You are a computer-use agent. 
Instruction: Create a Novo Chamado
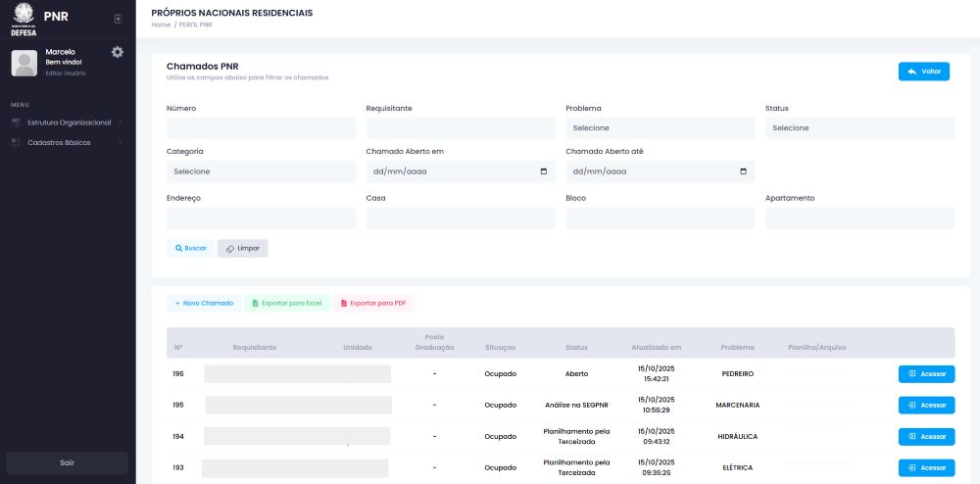pyautogui.click(x=204, y=304)
